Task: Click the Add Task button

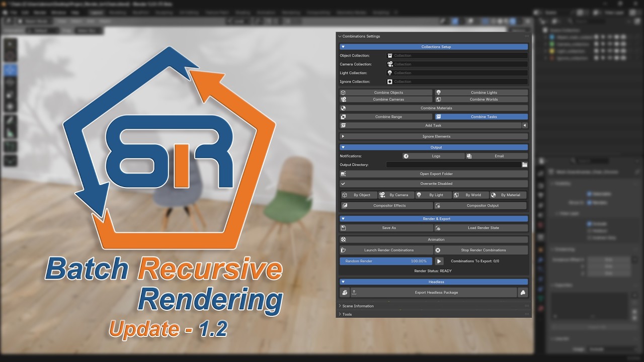Action: [x=430, y=126]
